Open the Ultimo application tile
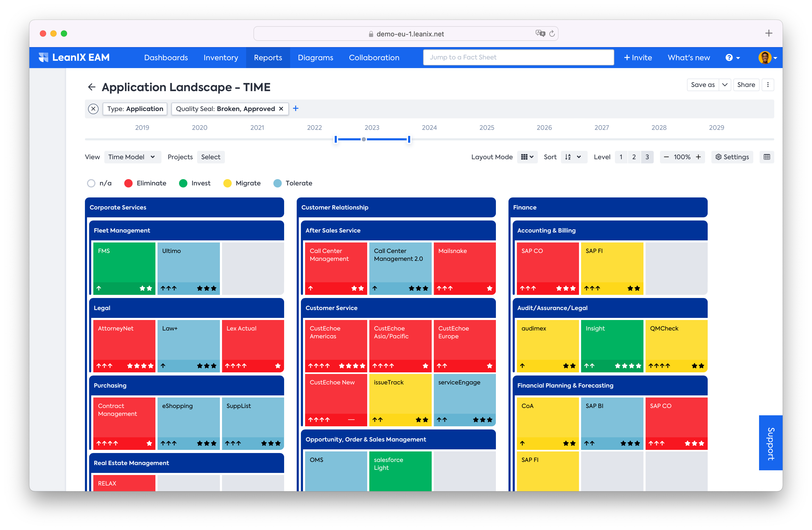This screenshot has height=530, width=812. tap(188, 268)
